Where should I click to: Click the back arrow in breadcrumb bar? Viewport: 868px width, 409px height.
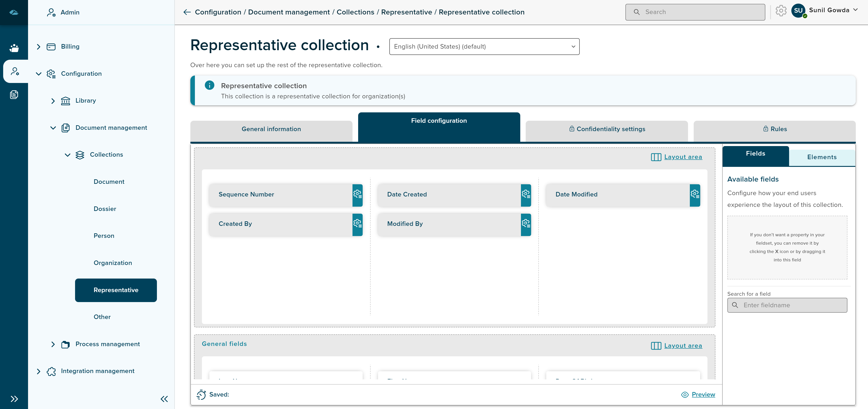tap(187, 12)
